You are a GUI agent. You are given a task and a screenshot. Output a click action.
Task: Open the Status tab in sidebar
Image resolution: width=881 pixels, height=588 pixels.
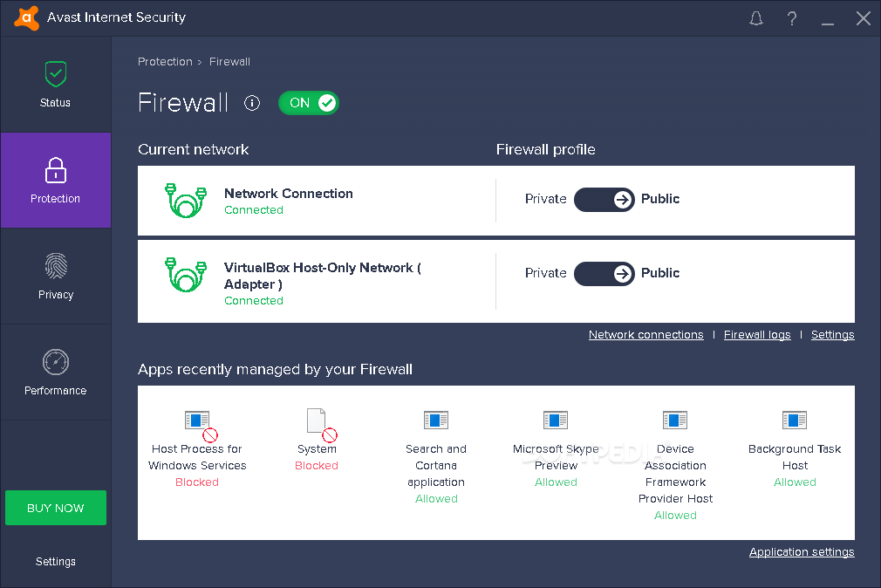[56, 85]
